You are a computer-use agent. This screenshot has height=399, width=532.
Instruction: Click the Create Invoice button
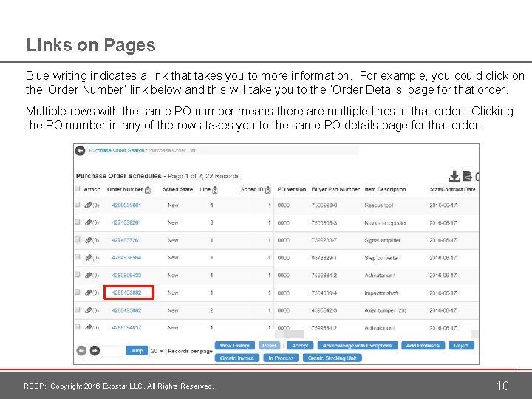pyautogui.click(x=237, y=358)
